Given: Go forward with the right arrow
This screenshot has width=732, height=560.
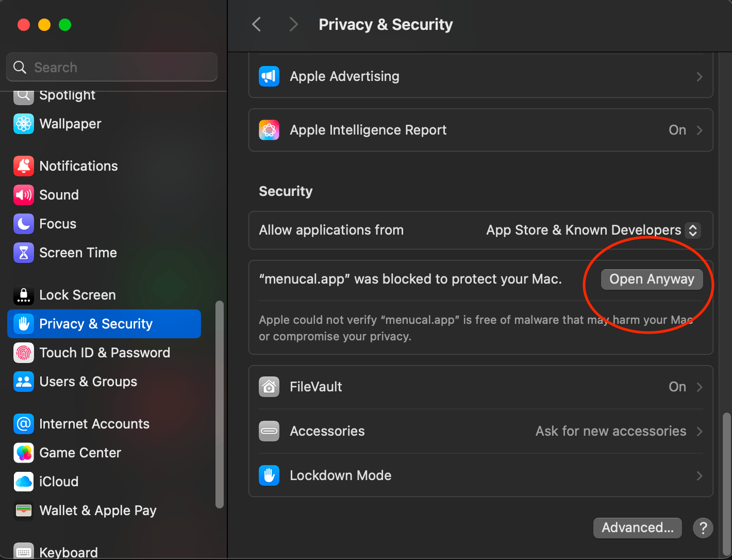Looking at the screenshot, I should click(x=294, y=24).
